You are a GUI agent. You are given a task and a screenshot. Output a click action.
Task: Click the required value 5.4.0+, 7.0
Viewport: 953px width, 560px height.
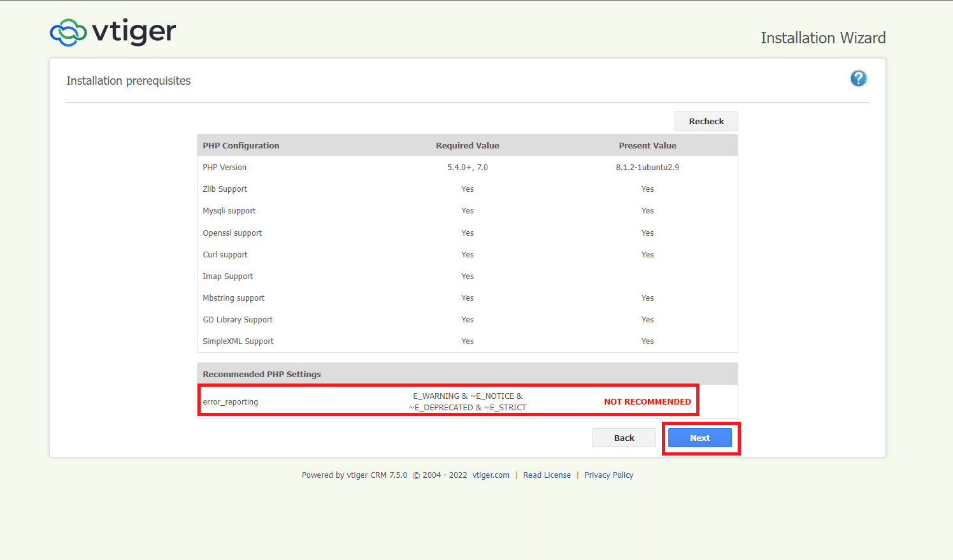click(x=468, y=168)
